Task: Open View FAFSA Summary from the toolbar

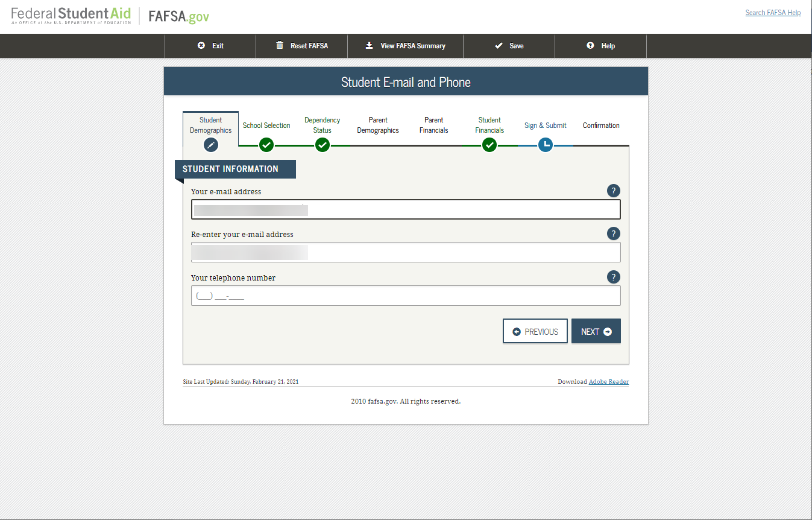Action: (405, 45)
